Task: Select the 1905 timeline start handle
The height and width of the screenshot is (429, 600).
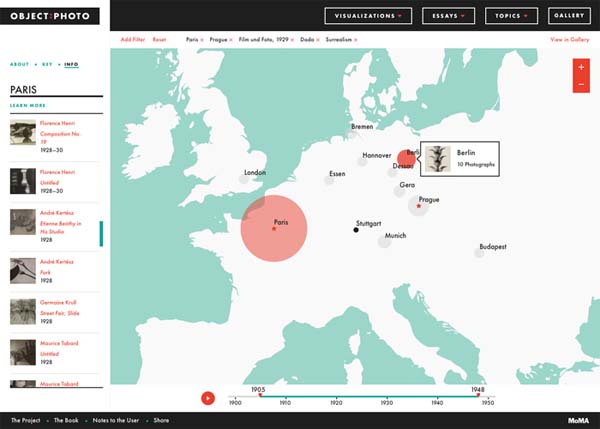Action: [260, 395]
